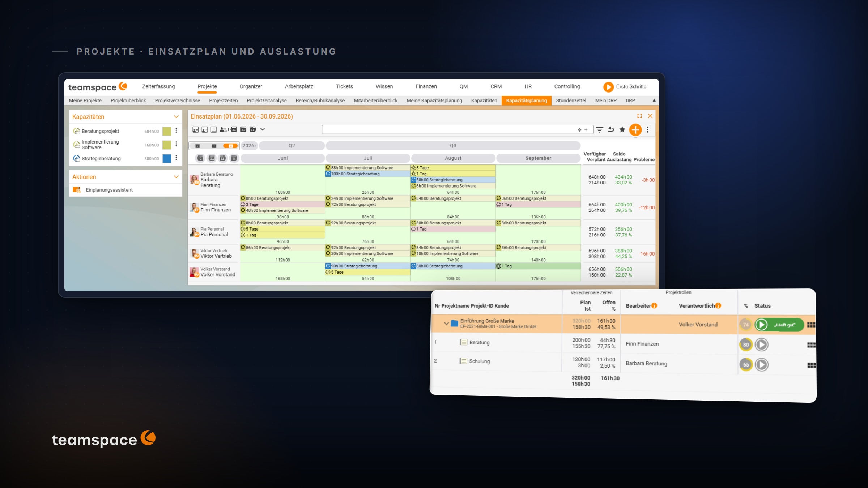
Task: Click the Erste Schritte button
Action: click(625, 87)
